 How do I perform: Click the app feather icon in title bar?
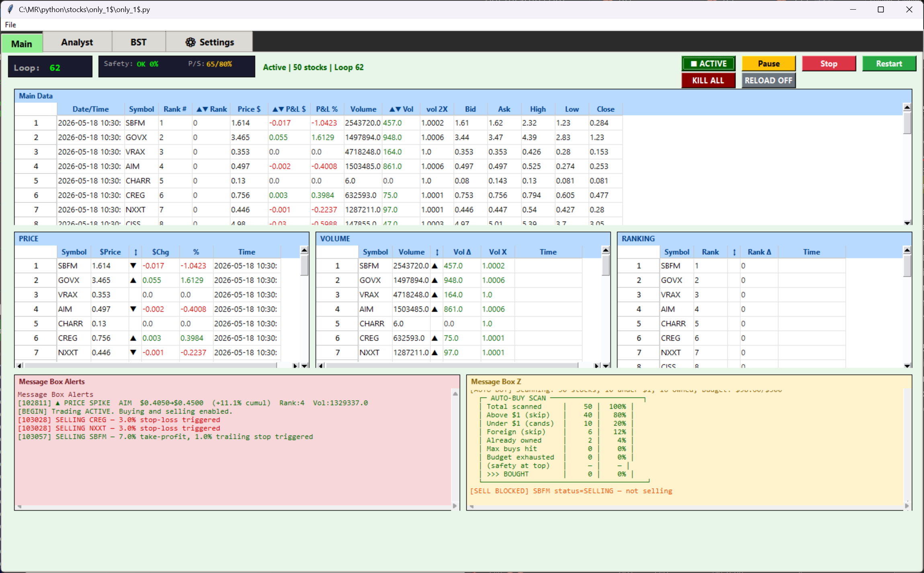(x=10, y=9)
